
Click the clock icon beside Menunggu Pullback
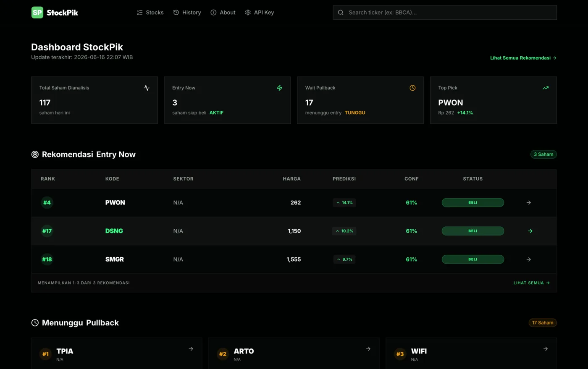click(35, 323)
